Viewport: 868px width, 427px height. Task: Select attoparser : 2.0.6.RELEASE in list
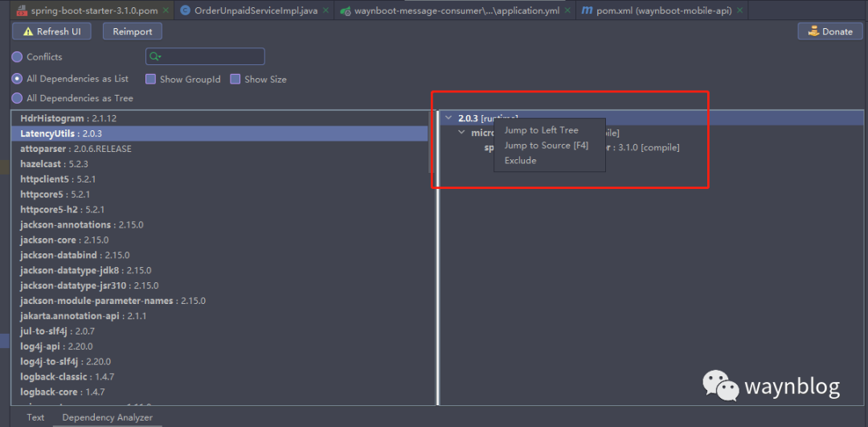(x=219, y=149)
